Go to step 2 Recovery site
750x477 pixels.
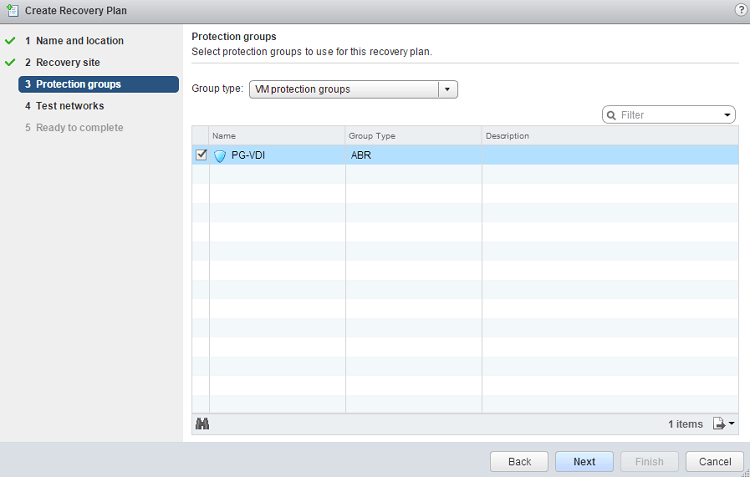point(68,62)
